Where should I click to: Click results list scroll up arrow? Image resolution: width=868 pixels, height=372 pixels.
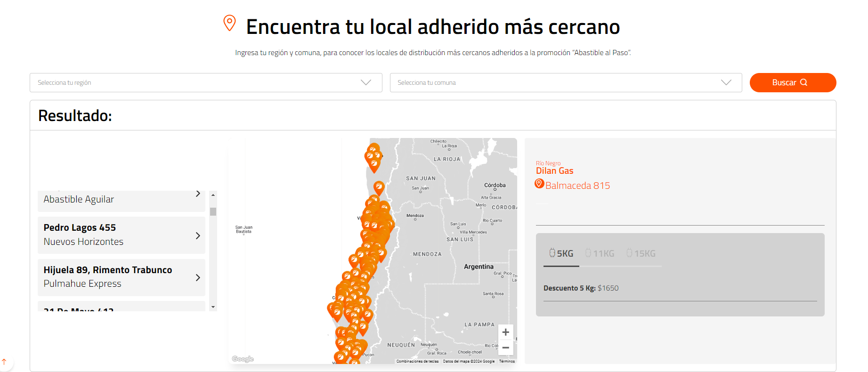coord(213,194)
